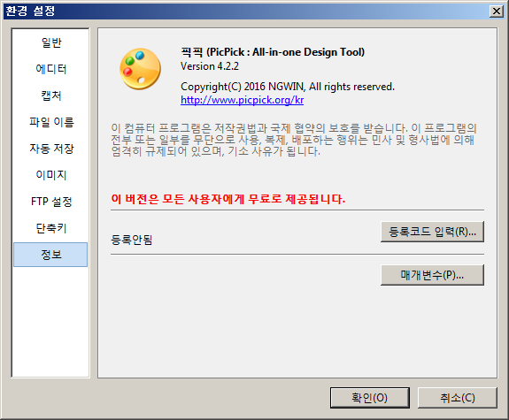Switch to the 단축키 section
The height and width of the screenshot is (420, 509).
(51, 228)
